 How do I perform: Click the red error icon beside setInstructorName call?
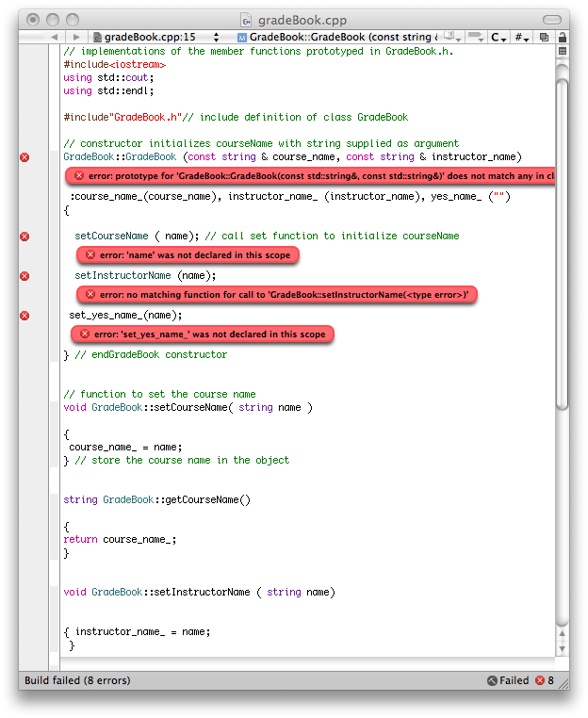tap(24, 276)
